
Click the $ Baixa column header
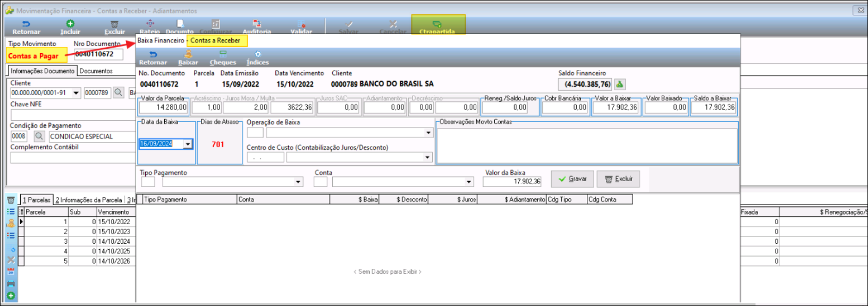coord(354,199)
